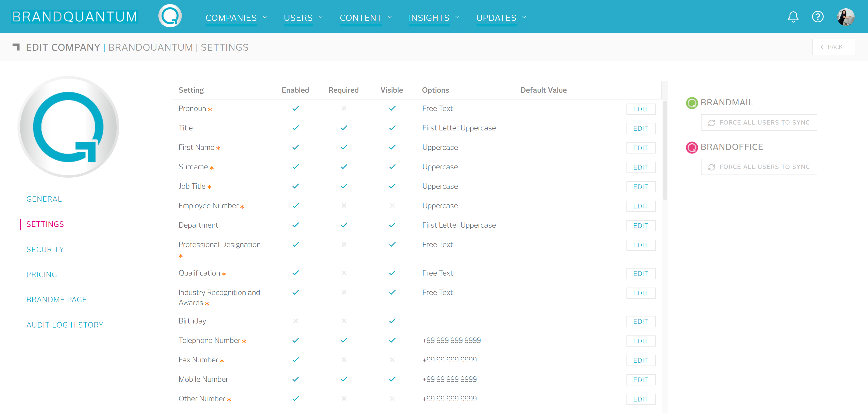Click the large company logo thumbnail
The width and height of the screenshot is (868, 413).
click(x=68, y=127)
